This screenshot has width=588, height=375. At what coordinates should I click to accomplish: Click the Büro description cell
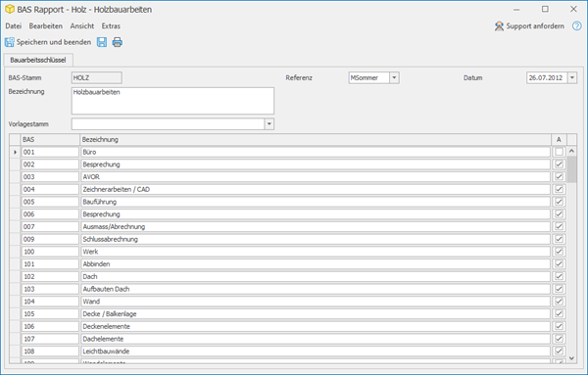316,152
